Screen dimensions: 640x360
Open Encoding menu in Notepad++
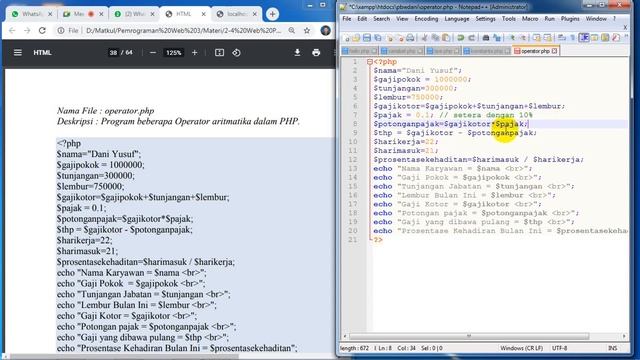point(426,19)
